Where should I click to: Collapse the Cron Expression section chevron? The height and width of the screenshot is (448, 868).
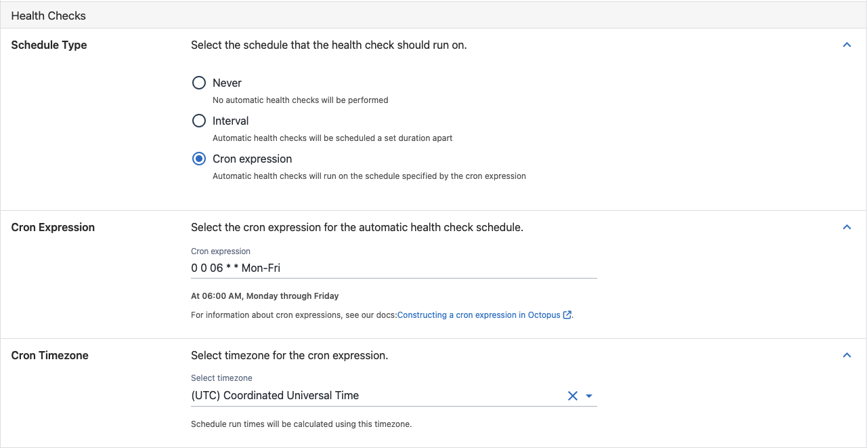point(846,227)
